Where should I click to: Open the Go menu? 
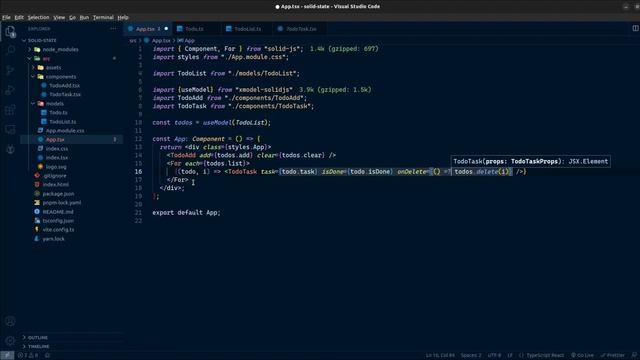click(x=72, y=18)
